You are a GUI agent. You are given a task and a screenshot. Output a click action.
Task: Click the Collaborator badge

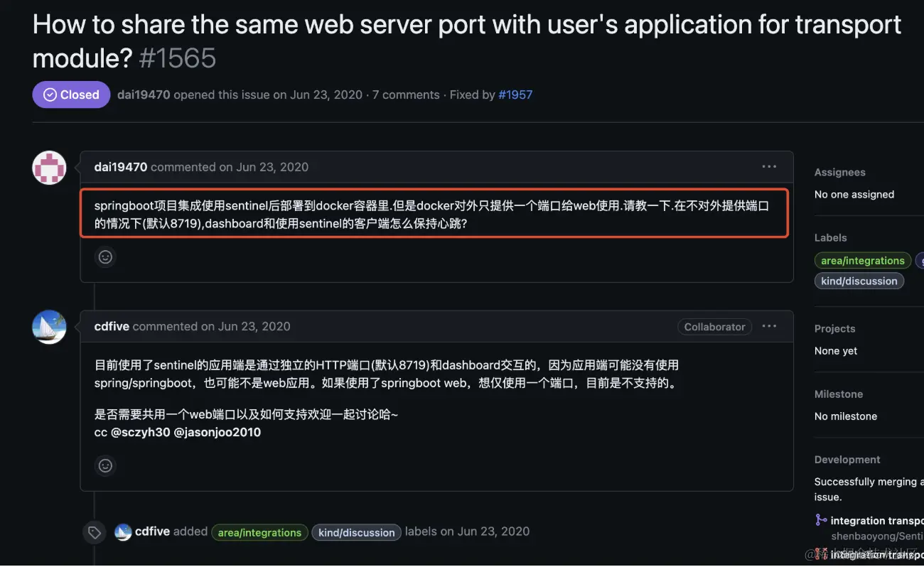[x=714, y=327]
